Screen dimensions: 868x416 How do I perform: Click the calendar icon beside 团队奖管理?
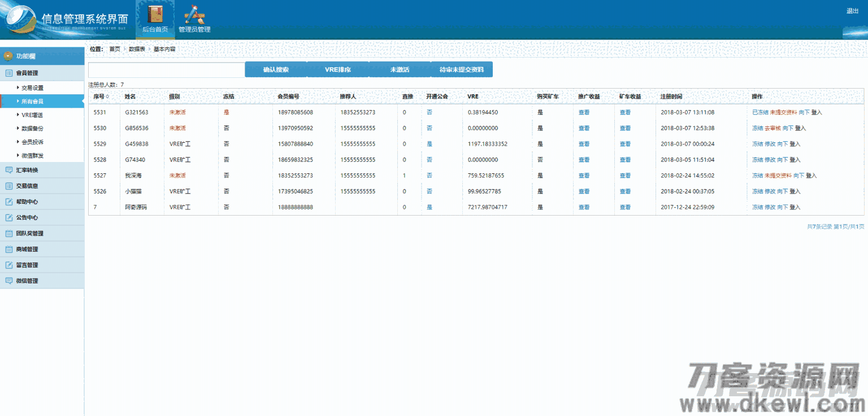click(9, 233)
